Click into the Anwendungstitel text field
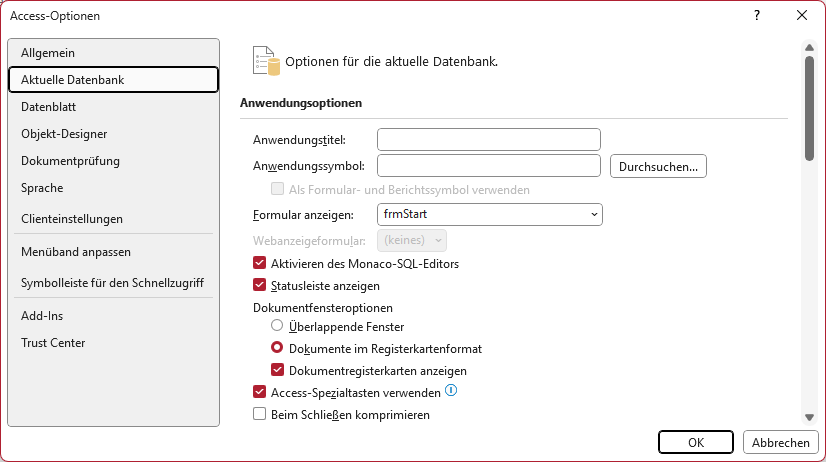826x462 pixels. point(489,140)
